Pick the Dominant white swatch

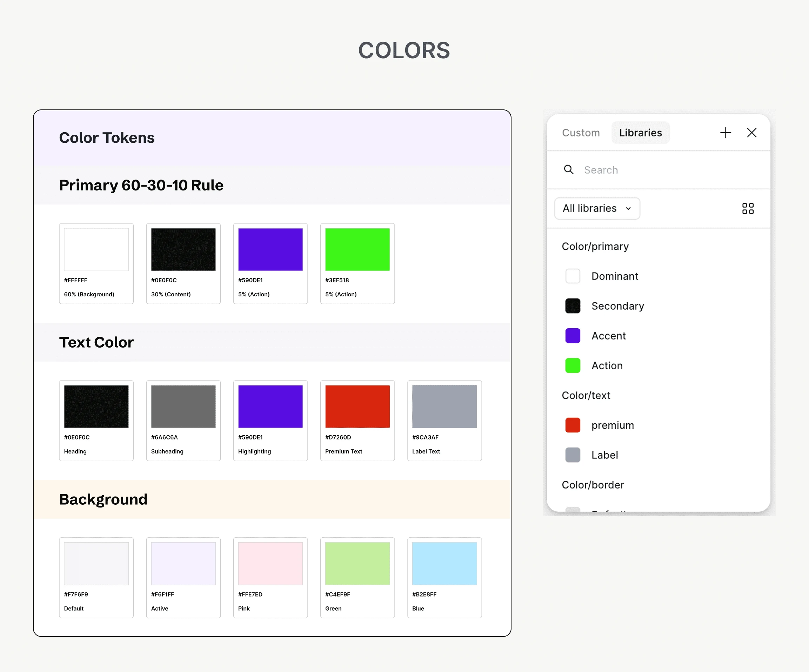tap(573, 276)
